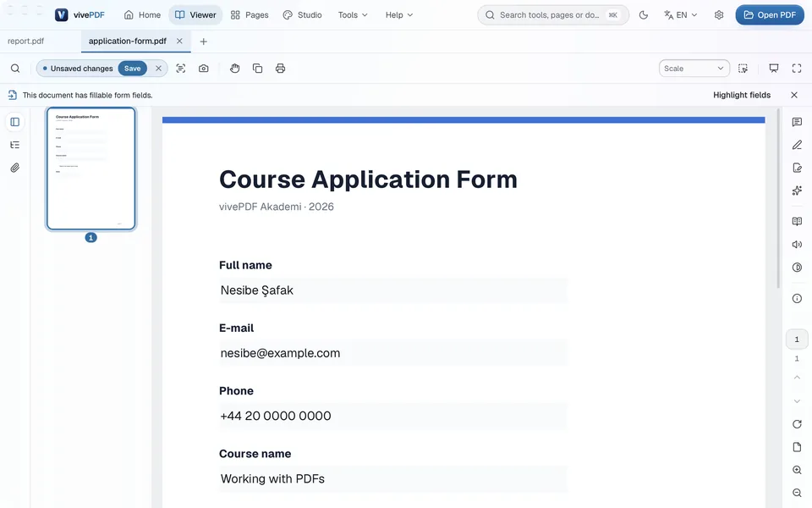Select the pencil annotate tool

pyautogui.click(x=797, y=145)
